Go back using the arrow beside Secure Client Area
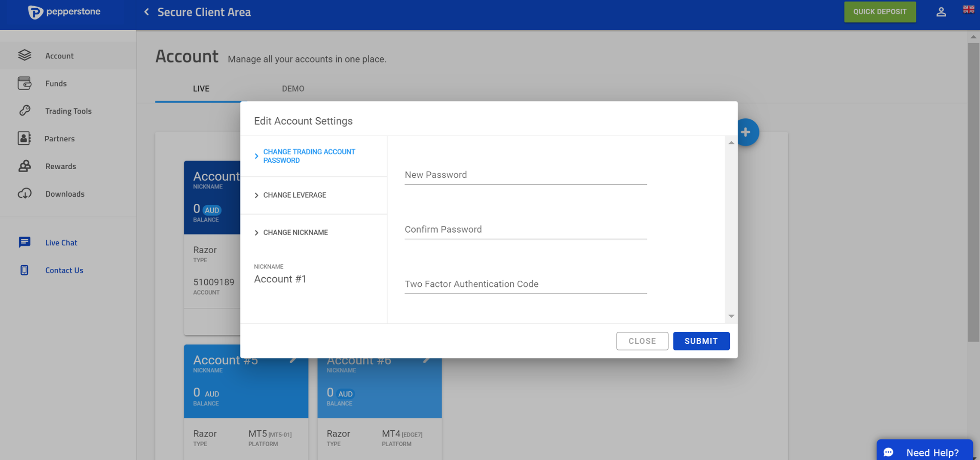980x460 pixels. [146, 12]
